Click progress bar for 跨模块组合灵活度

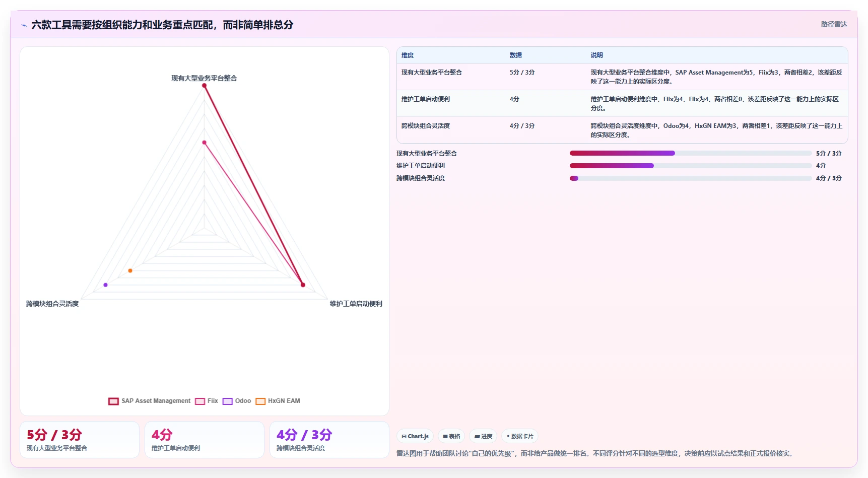(x=691, y=178)
